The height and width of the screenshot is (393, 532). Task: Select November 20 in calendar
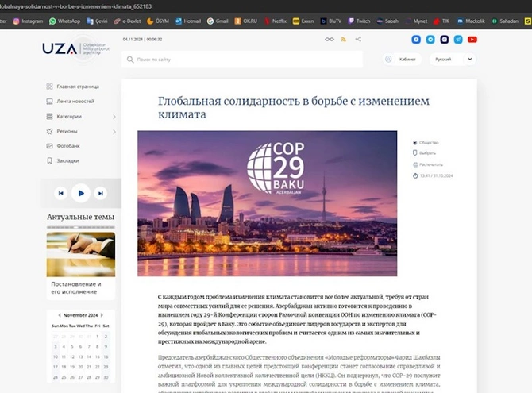point(80,367)
